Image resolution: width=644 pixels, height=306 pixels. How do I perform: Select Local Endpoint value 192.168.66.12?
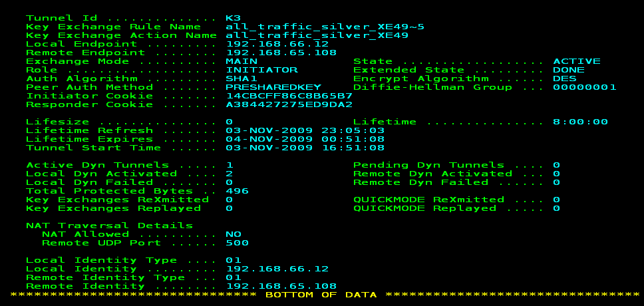pyautogui.click(x=277, y=44)
